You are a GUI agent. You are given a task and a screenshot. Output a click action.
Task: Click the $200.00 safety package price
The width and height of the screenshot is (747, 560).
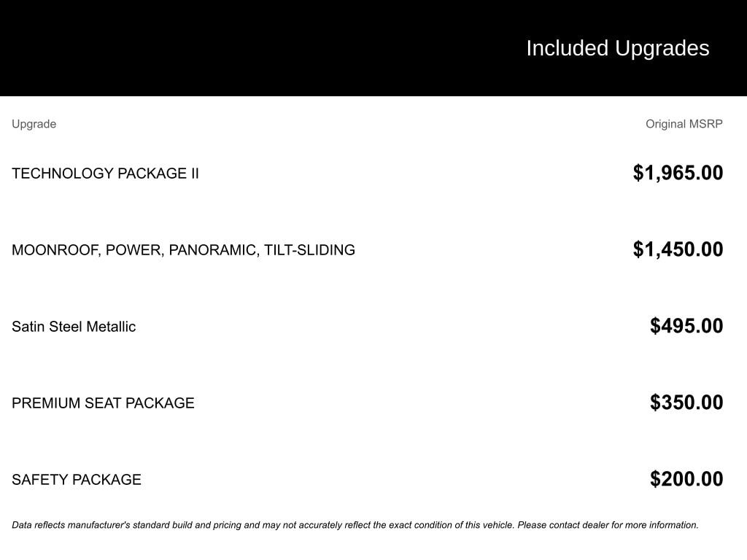(686, 479)
